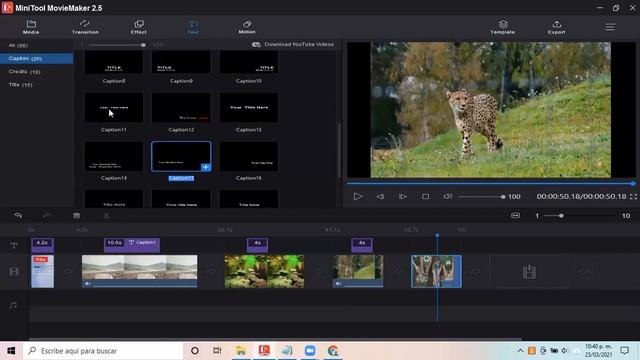Open the Windows Start menu
The height and width of the screenshot is (360, 640).
(11, 351)
